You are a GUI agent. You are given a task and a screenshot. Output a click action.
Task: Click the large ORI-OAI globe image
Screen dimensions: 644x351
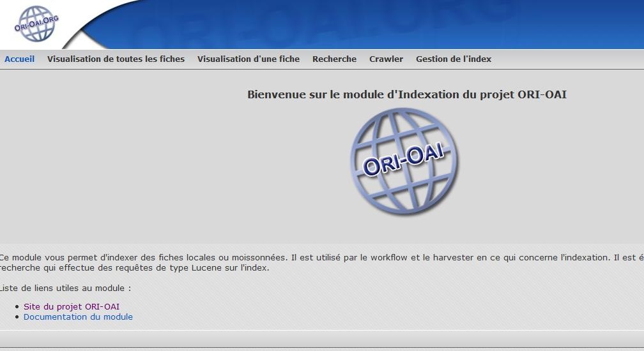point(404,161)
